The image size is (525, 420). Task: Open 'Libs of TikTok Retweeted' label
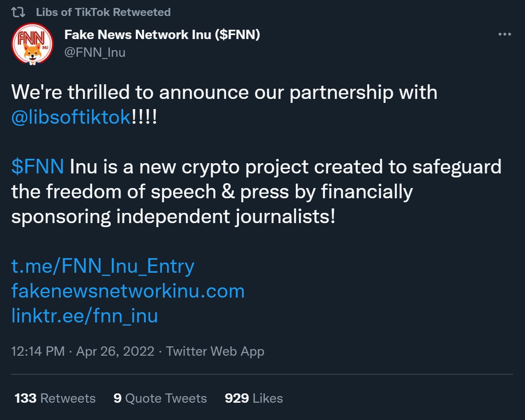103,12
